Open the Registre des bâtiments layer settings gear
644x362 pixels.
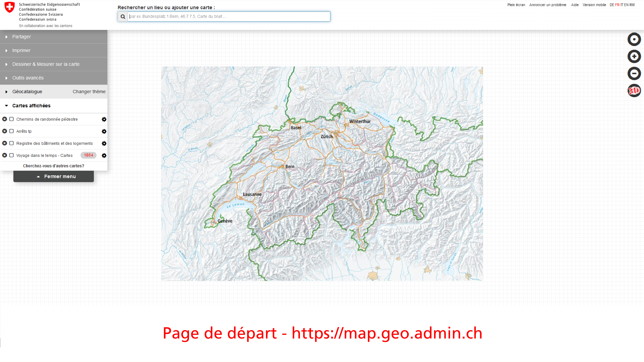[104, 143]
